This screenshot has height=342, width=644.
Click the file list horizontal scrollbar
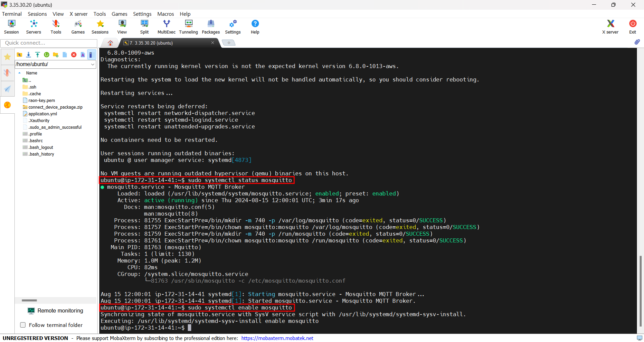(x=29, y=300)
